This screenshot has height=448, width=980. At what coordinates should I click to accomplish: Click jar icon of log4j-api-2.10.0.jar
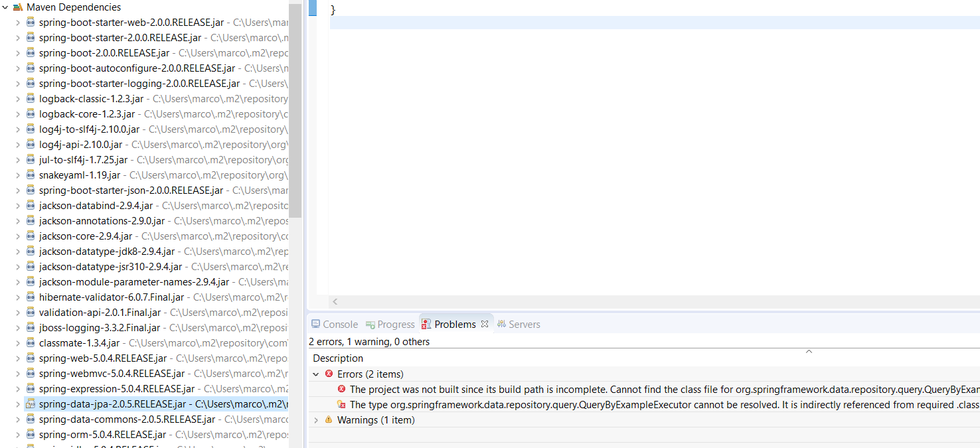(31, 144)
